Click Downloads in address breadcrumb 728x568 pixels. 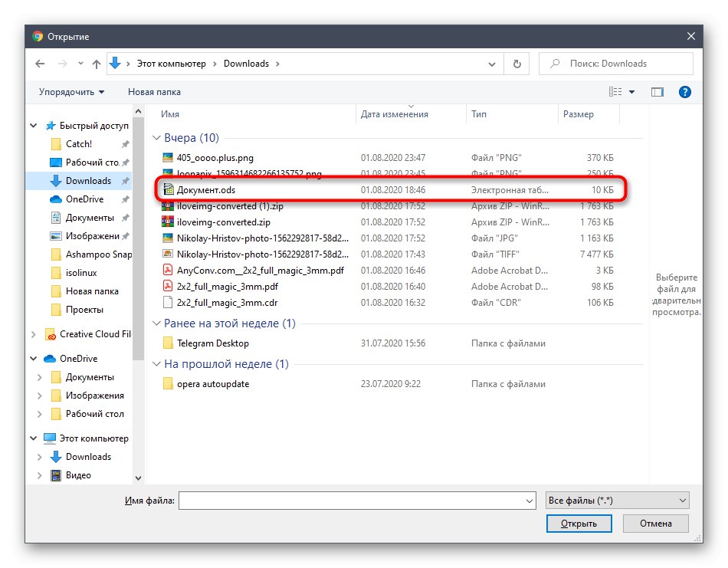coord(246,64)
